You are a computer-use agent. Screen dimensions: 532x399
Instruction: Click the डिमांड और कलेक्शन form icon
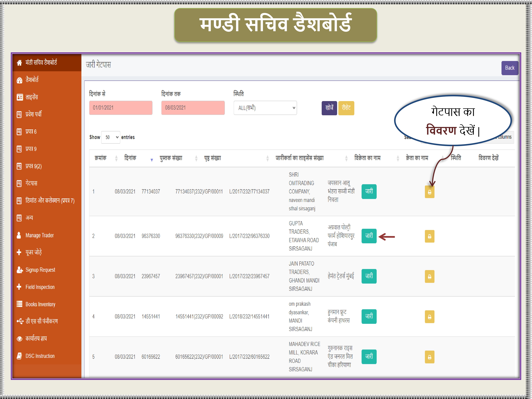click(x=19, y=201)
